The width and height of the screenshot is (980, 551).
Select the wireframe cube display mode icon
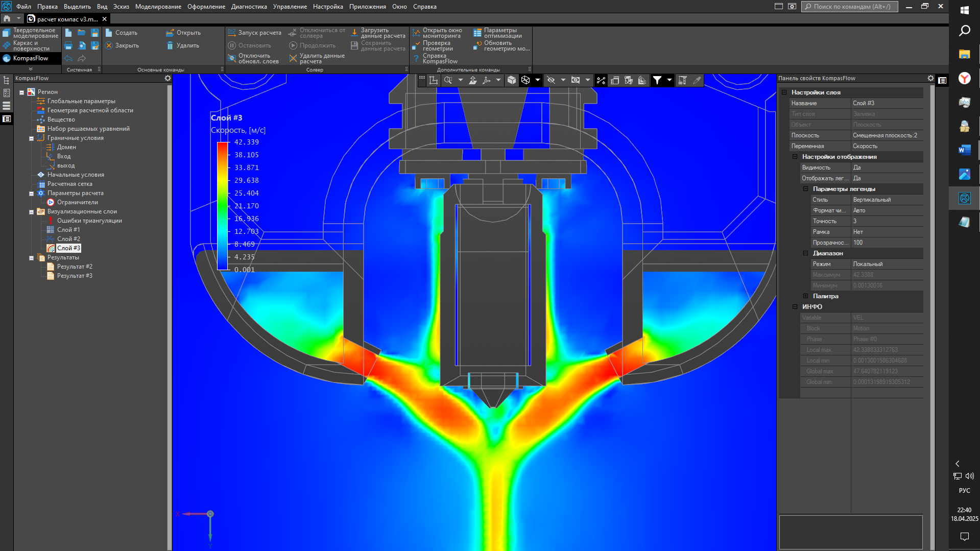click(525, 80)
